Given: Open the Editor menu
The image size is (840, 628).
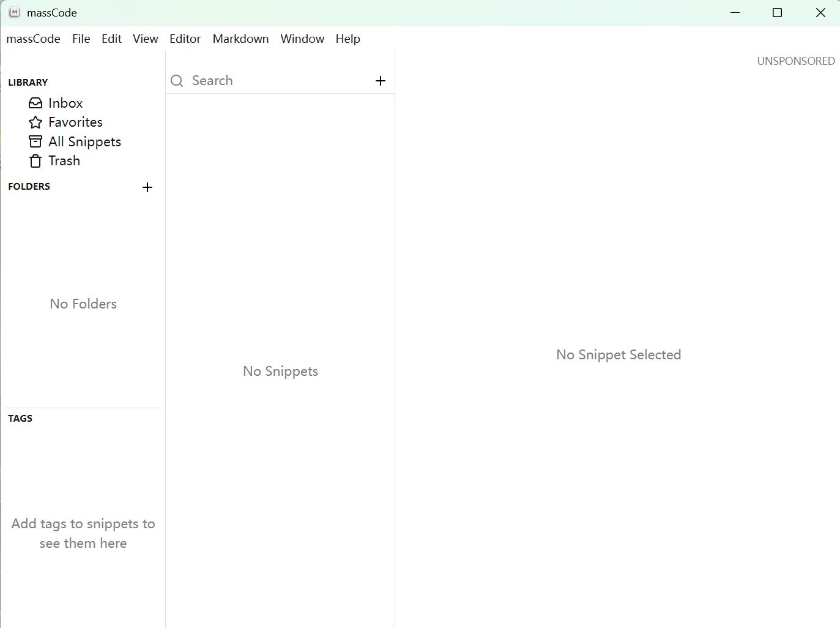Looking at the screenshot, I should [x=185, y=39].
